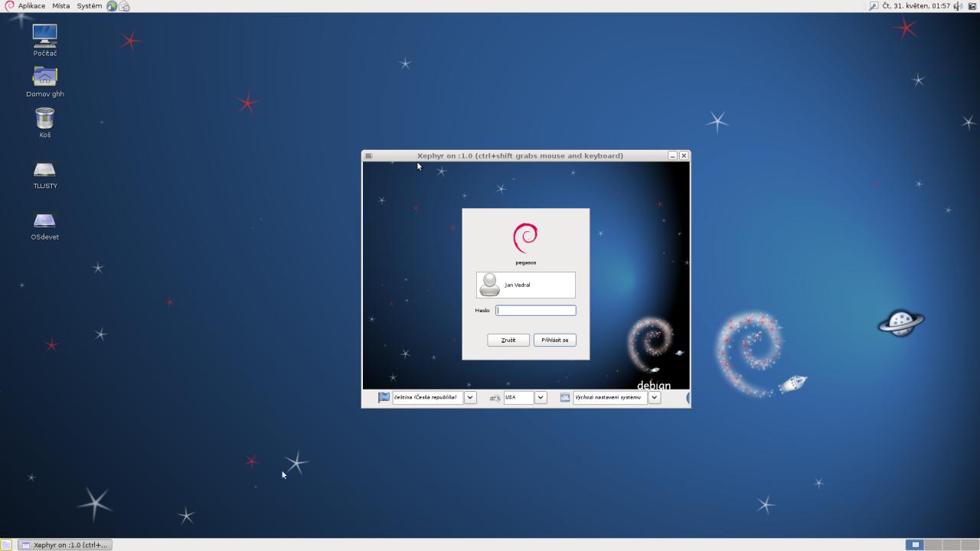
Task: Launch the web browser from the top panel
Action: [x=112, y=5]
